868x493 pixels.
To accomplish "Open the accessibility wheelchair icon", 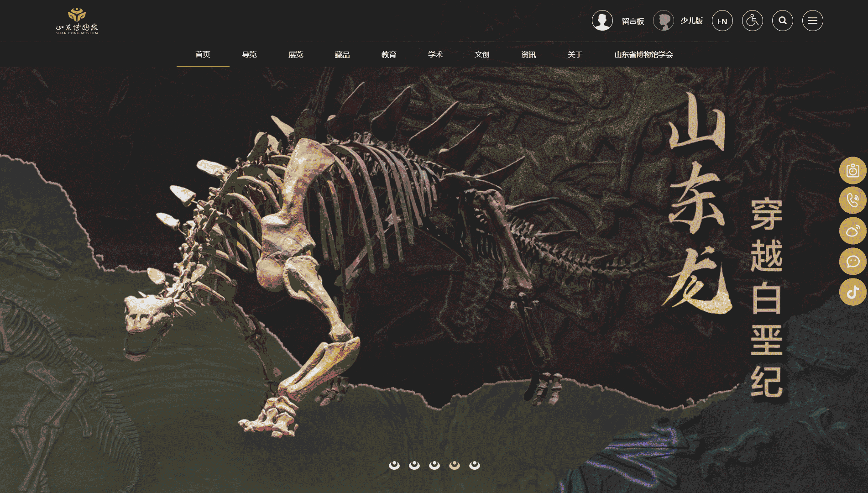I will click(753, 21).
